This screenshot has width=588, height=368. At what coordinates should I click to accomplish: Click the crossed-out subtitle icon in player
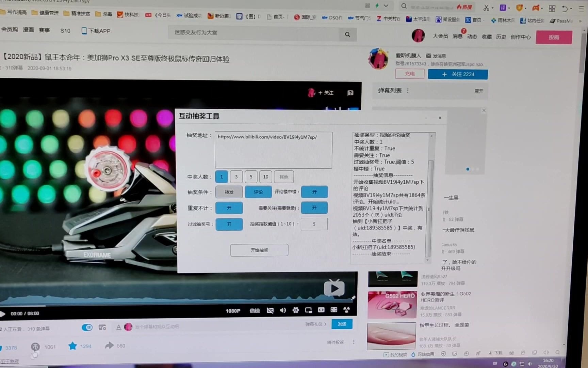coord(270,310)
